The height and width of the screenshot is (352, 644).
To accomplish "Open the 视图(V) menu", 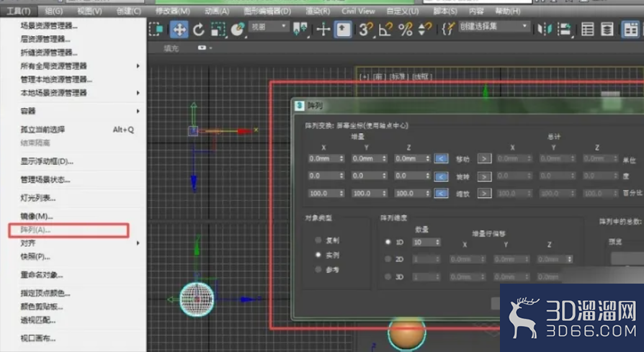I will coord(89,11).
